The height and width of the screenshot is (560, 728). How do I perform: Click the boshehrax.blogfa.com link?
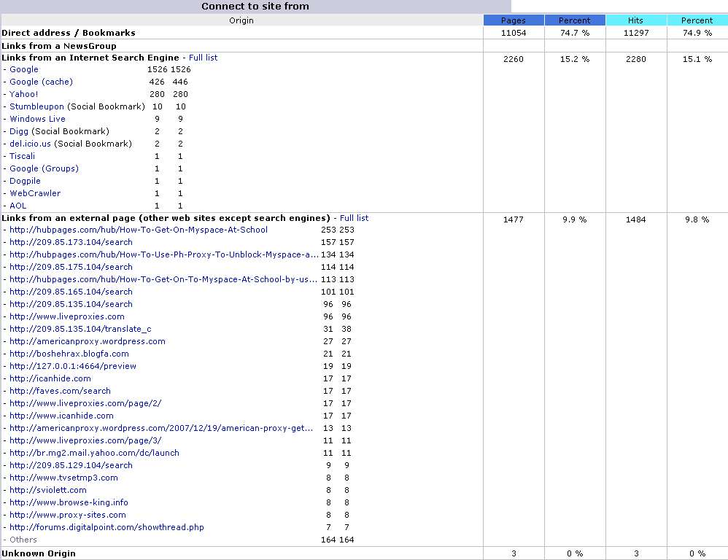point(69,354)
